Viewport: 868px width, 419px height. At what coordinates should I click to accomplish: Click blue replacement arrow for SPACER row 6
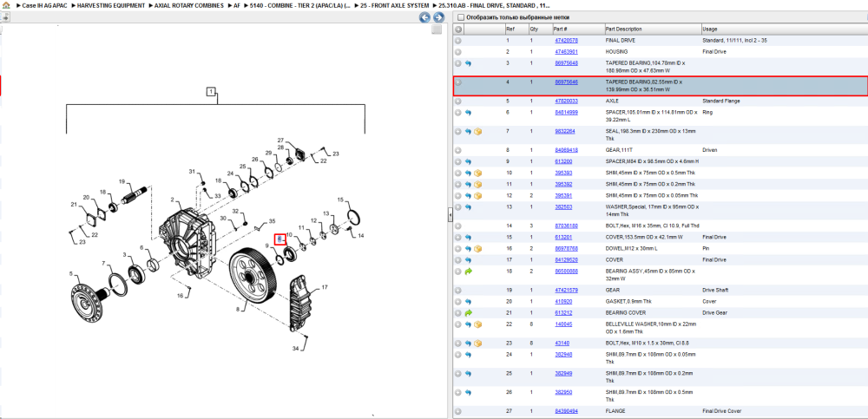[x=468, y=113]
